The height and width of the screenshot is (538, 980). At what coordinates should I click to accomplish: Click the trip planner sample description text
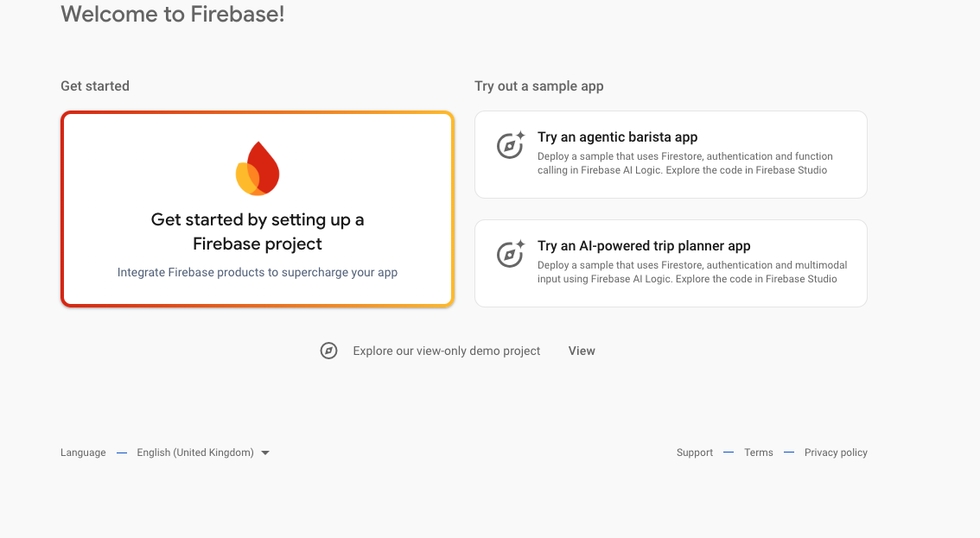point(691,272)
